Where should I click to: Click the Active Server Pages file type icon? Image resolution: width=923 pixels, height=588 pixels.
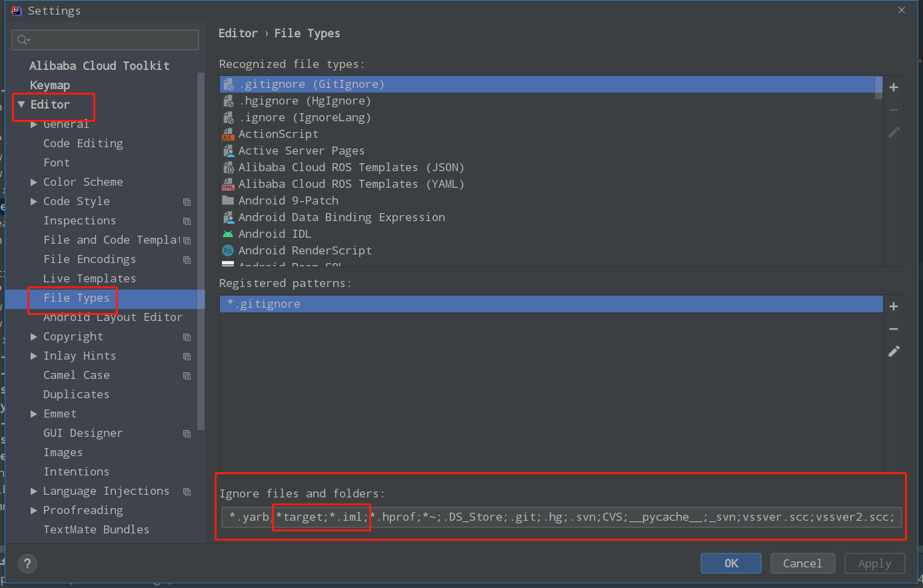(x=228, y=151)
